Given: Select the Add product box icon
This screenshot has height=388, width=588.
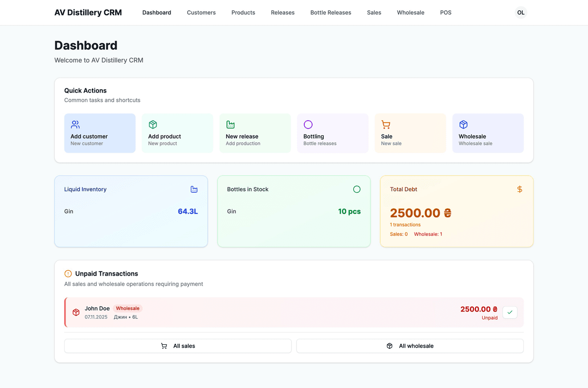Looking at the screenshot, I should 152,125.
